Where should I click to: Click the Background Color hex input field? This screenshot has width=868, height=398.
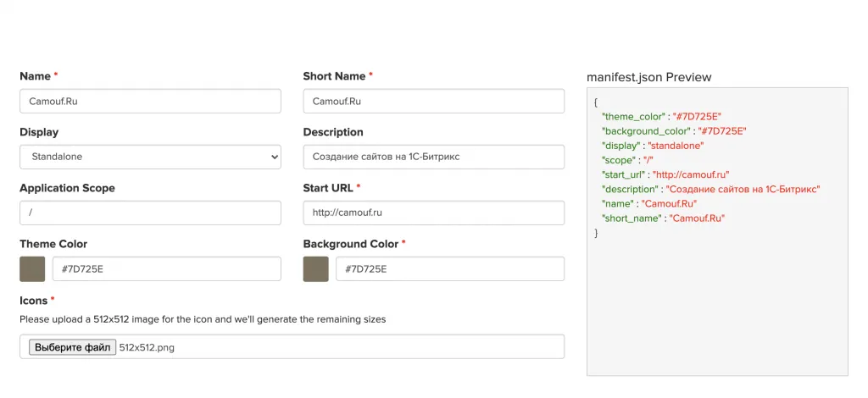click(x=450, y=269)
